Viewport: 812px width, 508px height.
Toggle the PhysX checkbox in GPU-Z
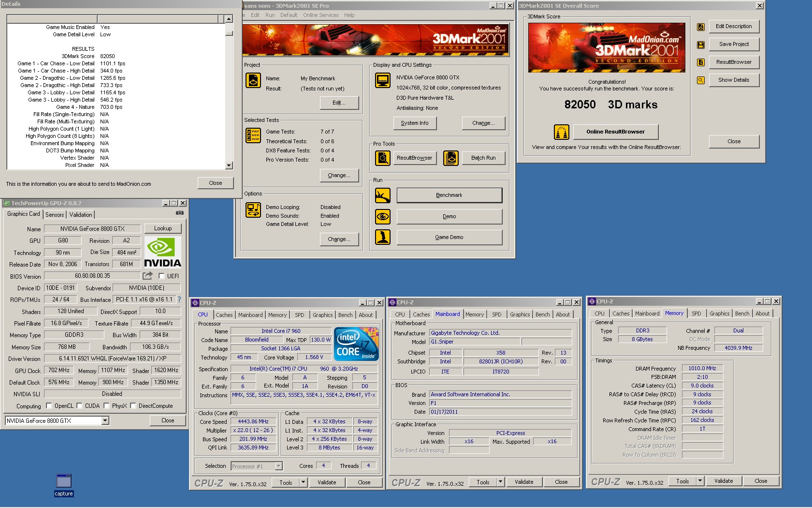(x=106, y=406)
